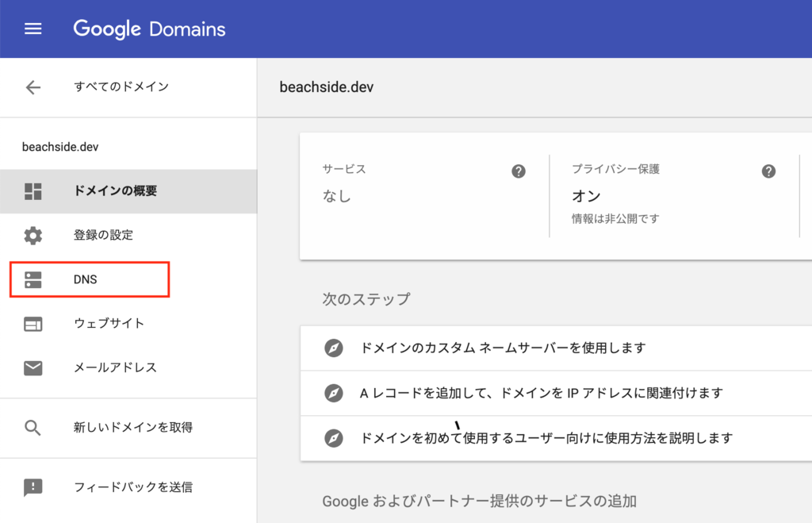Click the feedback speech-bubble icon
Viewport: 812px width, 523px height.
click(33, 488)
